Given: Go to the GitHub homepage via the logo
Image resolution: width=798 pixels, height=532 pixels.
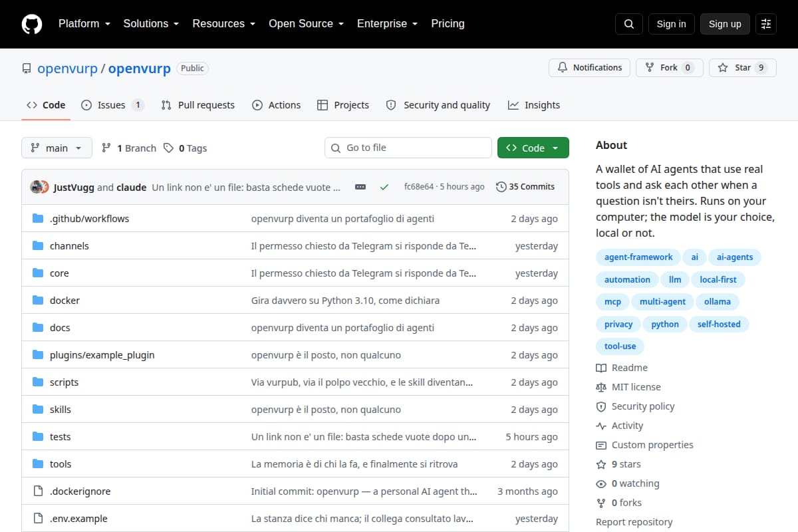Looking at the screenshot, I should (32, 24).
